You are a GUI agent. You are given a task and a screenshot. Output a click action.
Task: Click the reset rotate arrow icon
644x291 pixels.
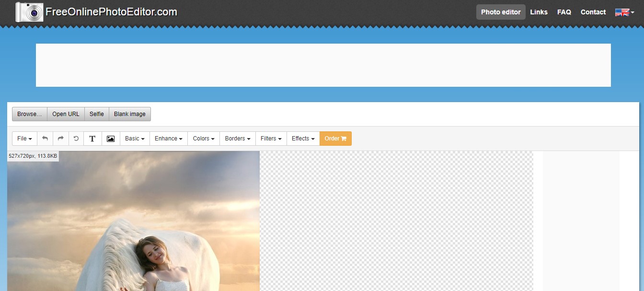click(76, 139)
